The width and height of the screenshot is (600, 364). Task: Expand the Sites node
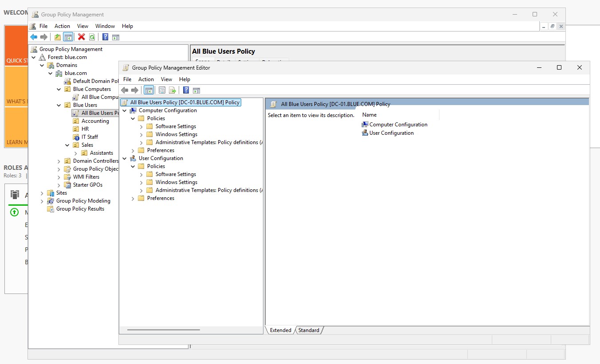click(42, 193)
